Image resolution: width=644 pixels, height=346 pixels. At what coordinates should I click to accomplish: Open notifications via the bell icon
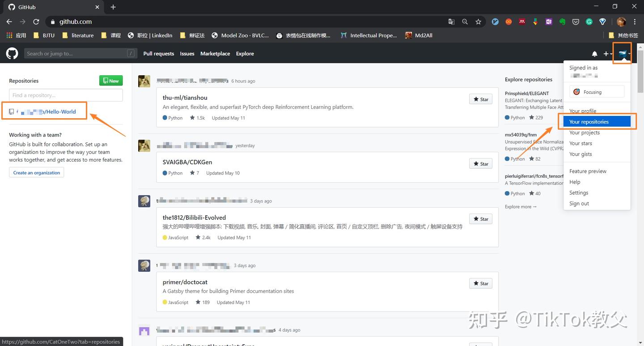click(594, 54)
